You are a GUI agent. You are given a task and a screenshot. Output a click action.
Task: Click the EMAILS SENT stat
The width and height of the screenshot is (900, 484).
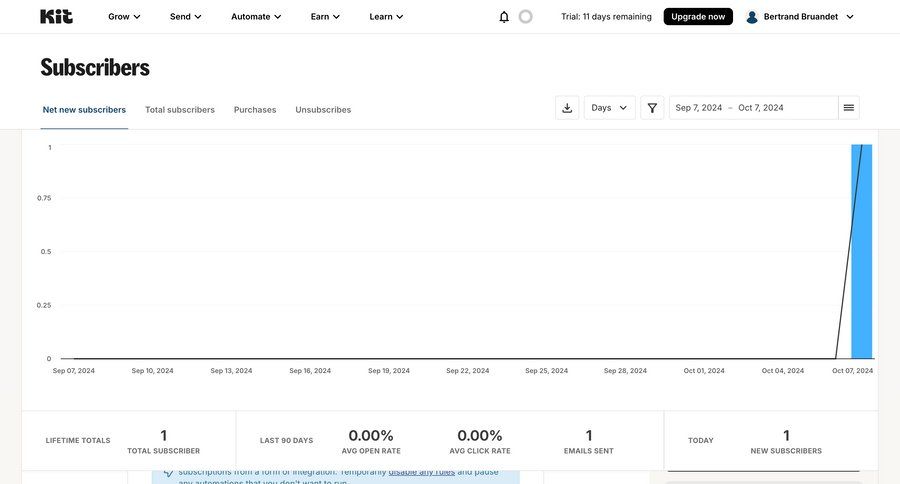[x=588, y=442]
